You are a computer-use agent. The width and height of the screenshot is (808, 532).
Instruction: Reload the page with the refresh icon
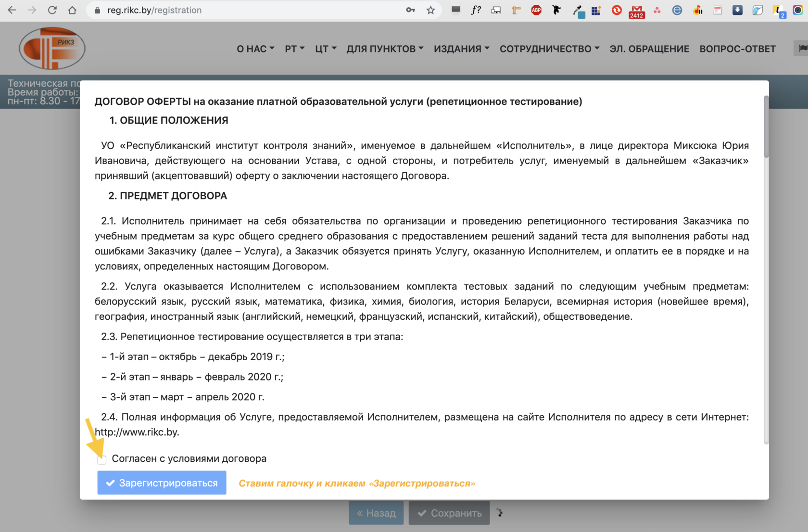coord(52,10)
